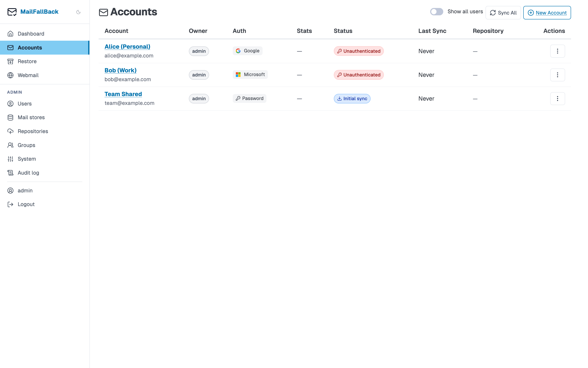Open System settings in sidebar
Image resolution: width=588 pixels, height=368 pixels.
pyautogui.click(x=45, y=159)
